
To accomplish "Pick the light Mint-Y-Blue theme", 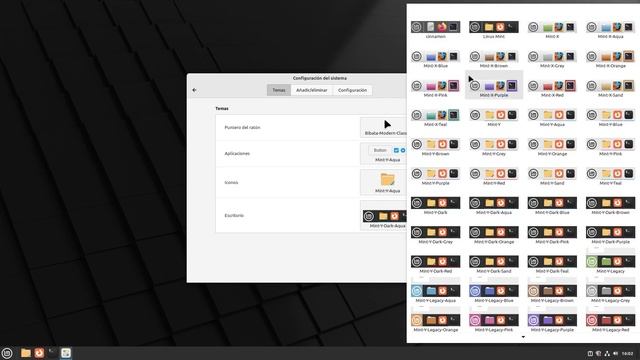I will tap(611, 118).
